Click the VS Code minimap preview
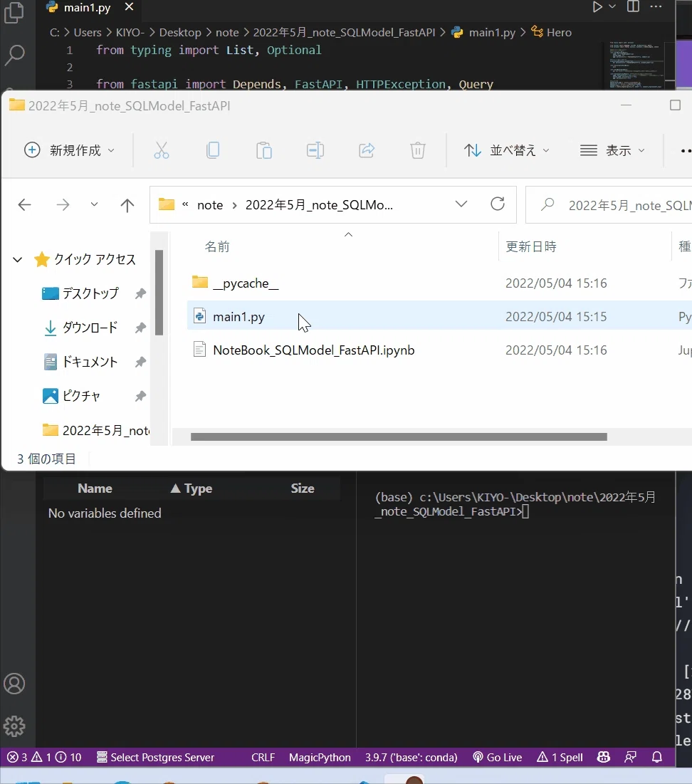Viewport: 692px width, 784px height. [x=636, y=65]
